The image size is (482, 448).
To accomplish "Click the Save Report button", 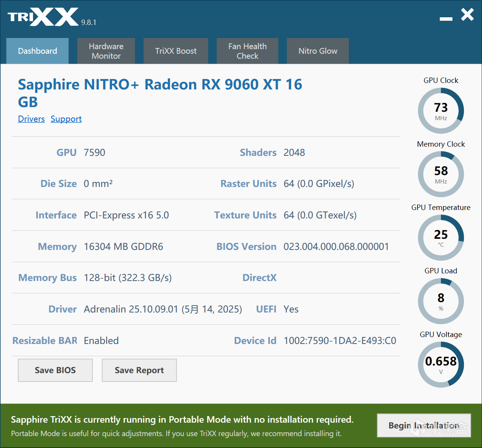I will point(139,370).
